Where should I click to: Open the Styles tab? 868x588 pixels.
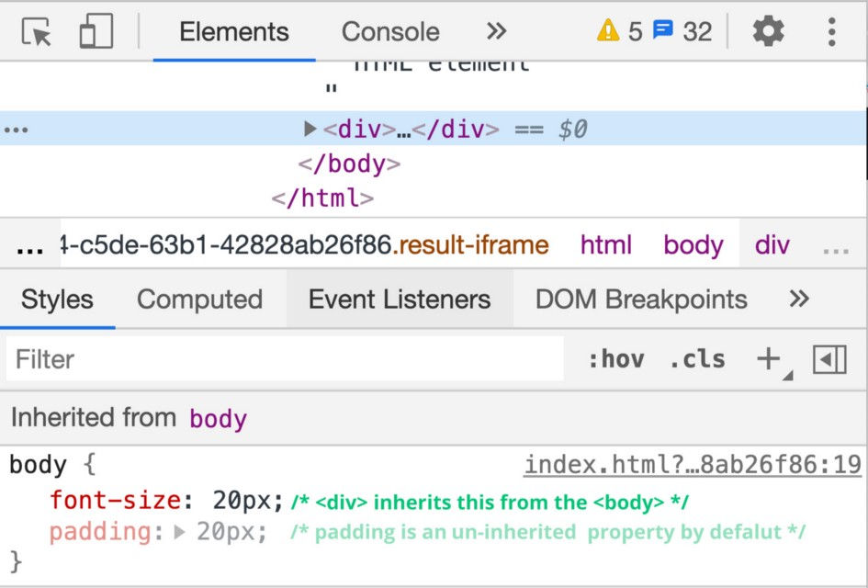tap(57, 300)
